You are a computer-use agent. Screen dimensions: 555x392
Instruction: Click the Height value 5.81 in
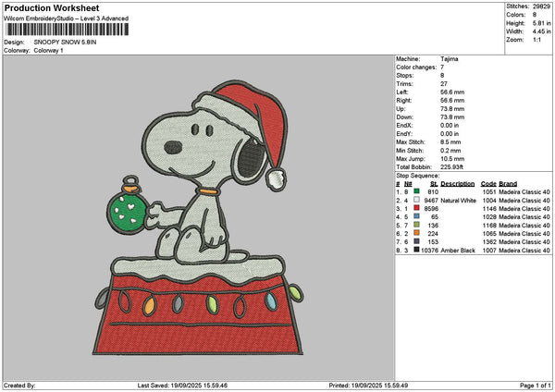tap(542, 23)
